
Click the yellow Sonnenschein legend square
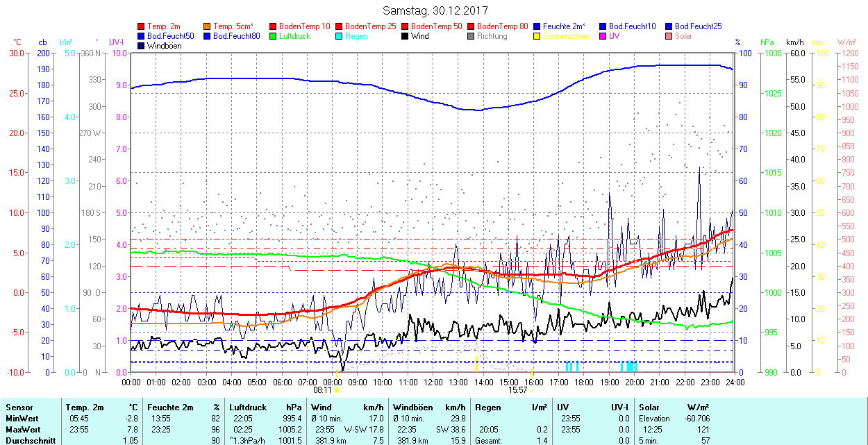(x=537, y=36)
